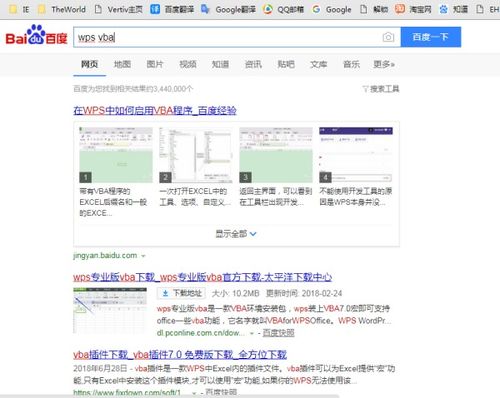
Task: Click step text 不能使用开发工具的原因
Action: [356, 197]
